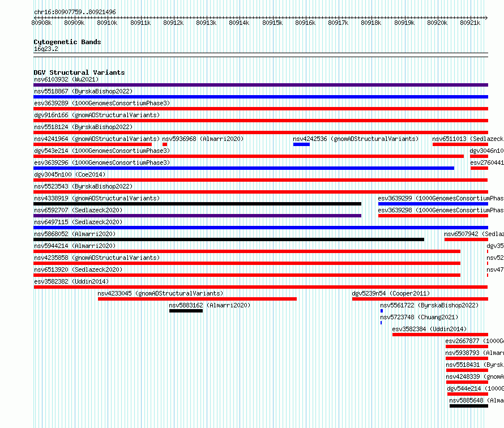Screen dimensions: 504x428
Task: Click the 80908k ruler tick label
Action: 41,23
